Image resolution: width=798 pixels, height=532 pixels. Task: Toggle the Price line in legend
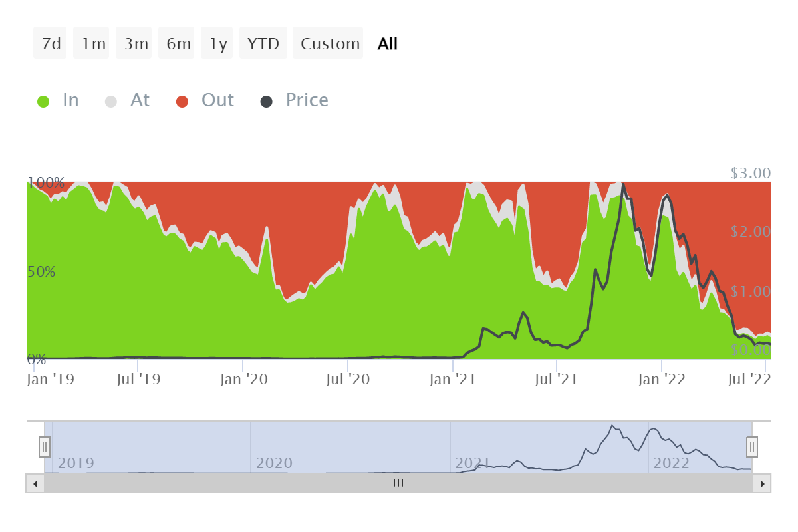tap(307, 100)
